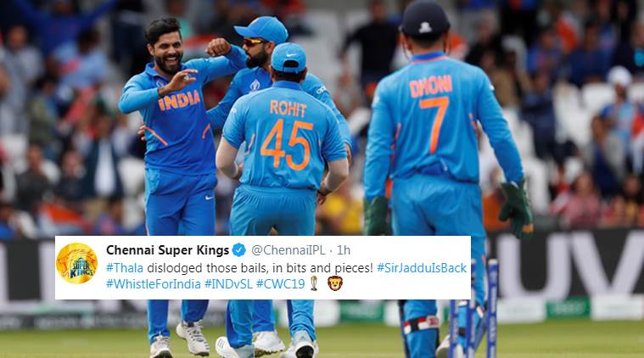Click the DHONI name on jersey
Viewport: 644px width, 358px height.
431,87
